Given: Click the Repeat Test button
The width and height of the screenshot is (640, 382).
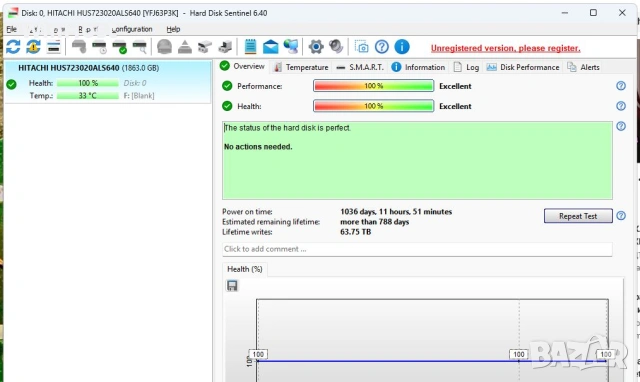Looking at the screenshot, I should click(578, 216).
